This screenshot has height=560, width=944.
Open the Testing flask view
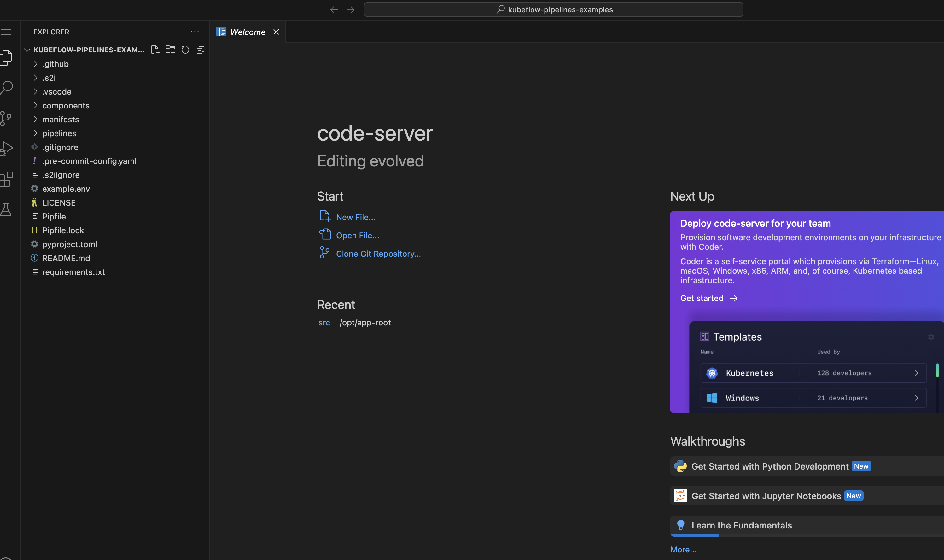pyautogui.click(x=6, y=209)
